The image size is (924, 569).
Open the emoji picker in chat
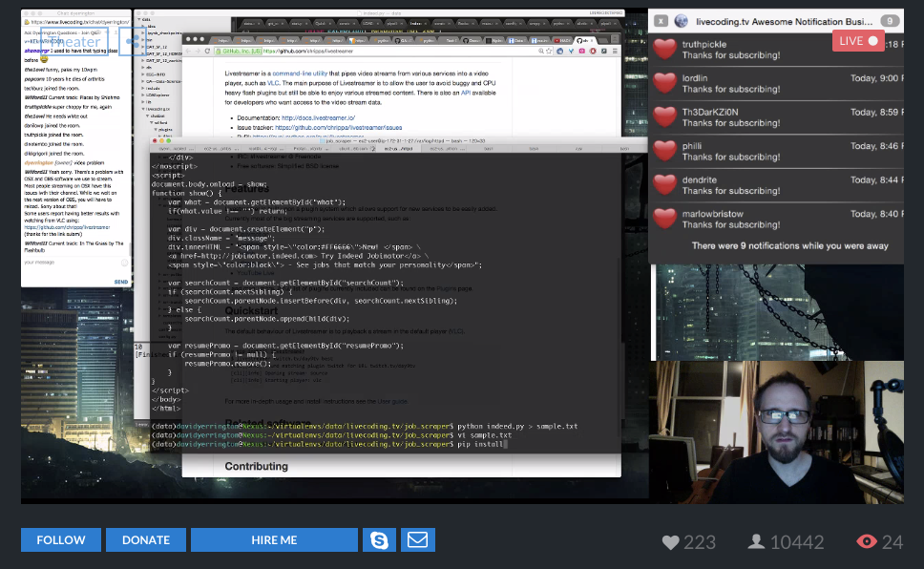124,263
